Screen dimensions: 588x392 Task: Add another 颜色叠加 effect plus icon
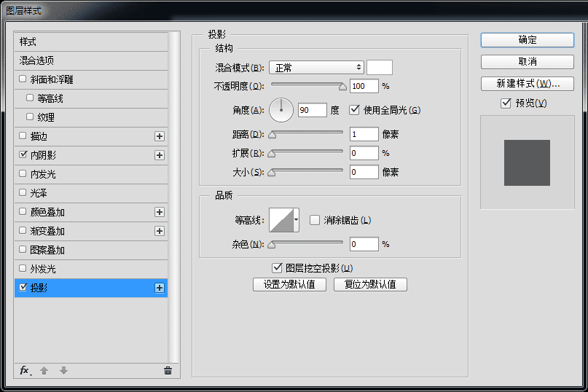click(x=160, y=212)
